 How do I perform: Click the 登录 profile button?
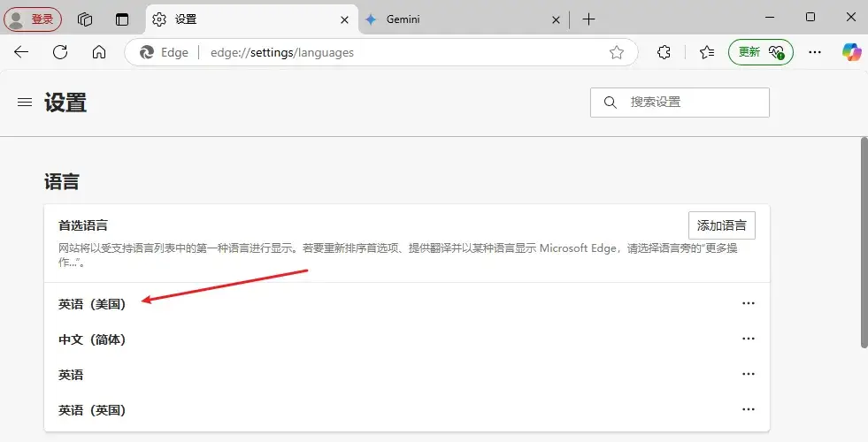pos(34,19)
